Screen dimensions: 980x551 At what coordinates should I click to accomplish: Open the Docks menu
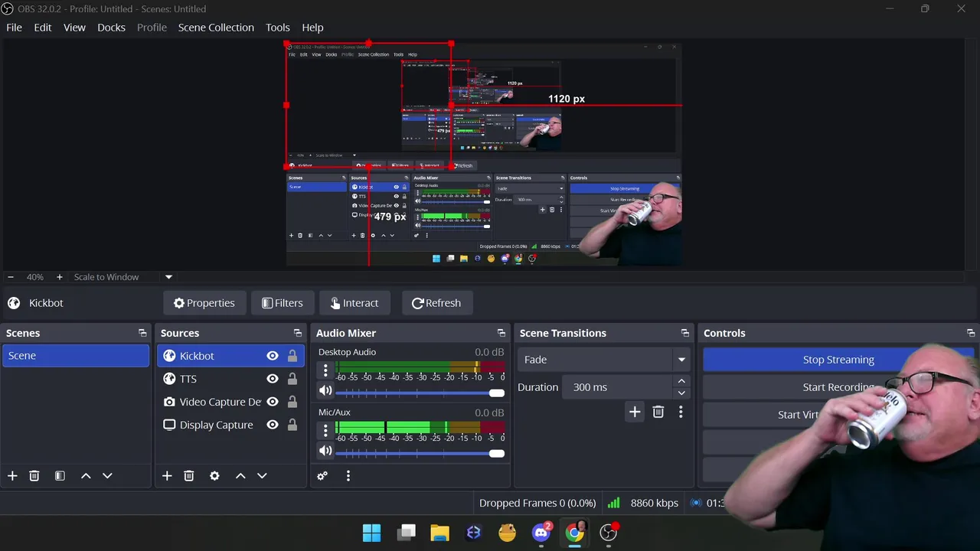click(x=111, y=28)
